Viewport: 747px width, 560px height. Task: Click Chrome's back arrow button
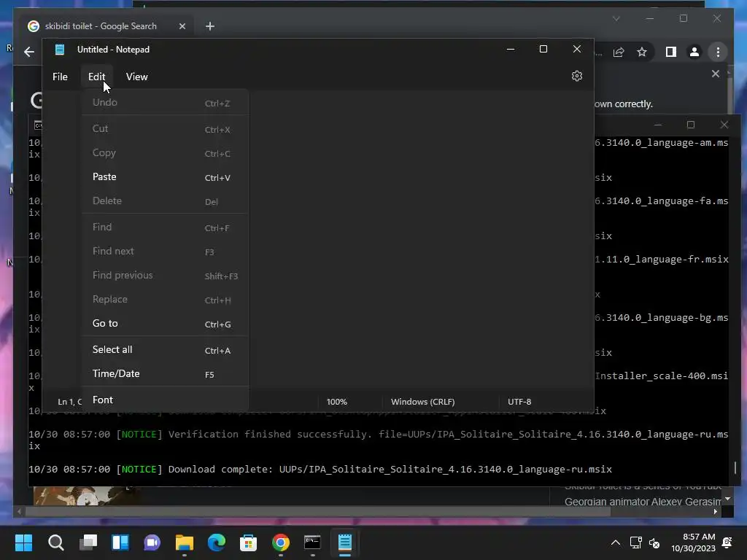click(x=29, y=52)
